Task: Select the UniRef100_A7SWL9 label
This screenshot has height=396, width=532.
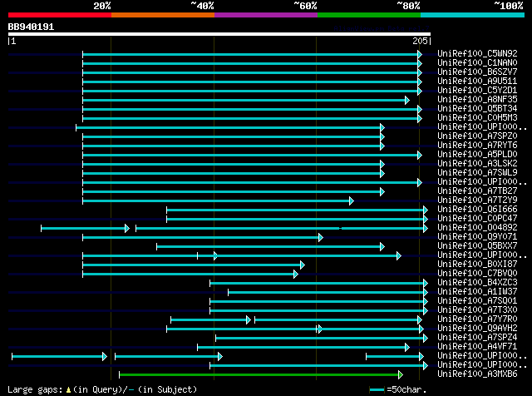Action: tap(477, 173)
